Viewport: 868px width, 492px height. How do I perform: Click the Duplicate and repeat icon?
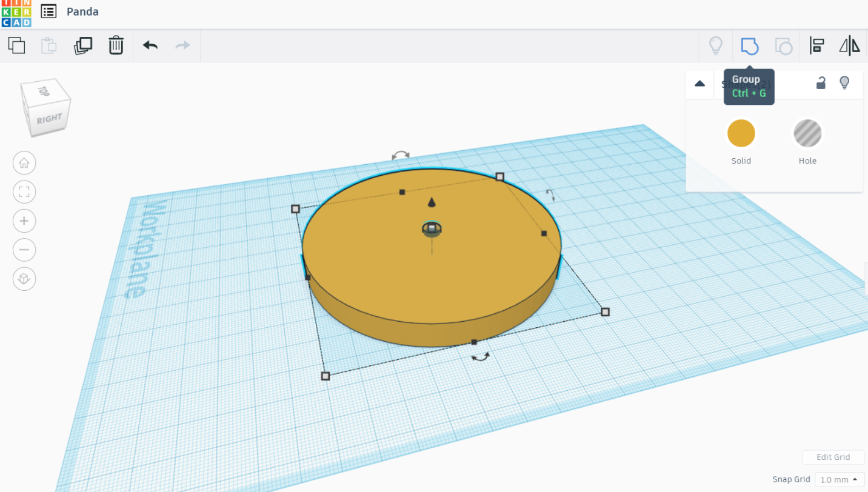click(82, 45)
